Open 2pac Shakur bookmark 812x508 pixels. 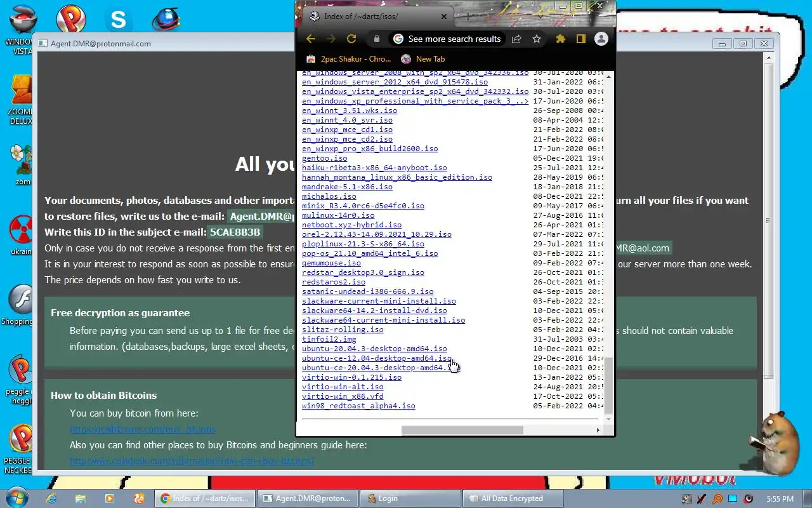(349, 58)
